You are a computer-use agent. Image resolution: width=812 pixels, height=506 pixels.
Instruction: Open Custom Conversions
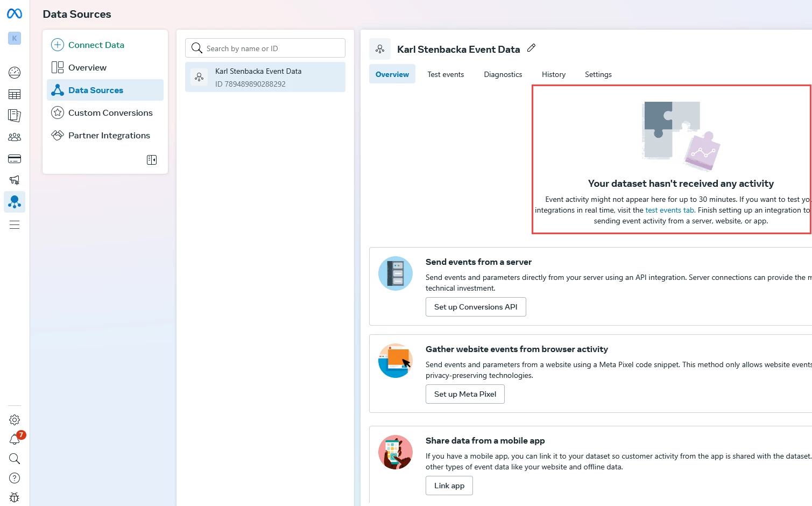coord(105,113)
